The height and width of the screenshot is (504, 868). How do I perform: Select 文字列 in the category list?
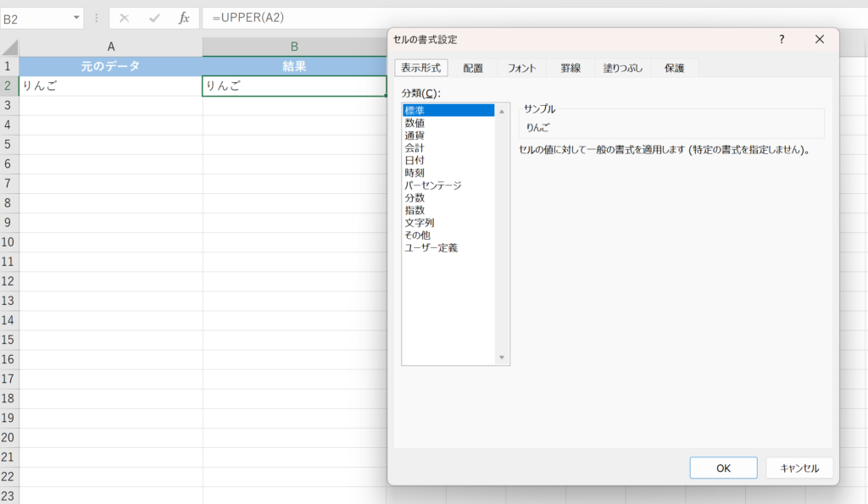(x=420, y=223)
